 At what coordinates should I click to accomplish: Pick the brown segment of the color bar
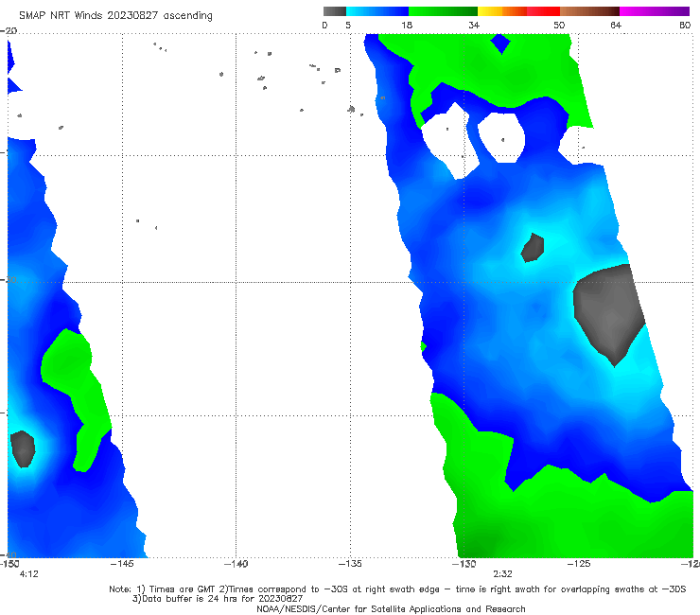589,11
